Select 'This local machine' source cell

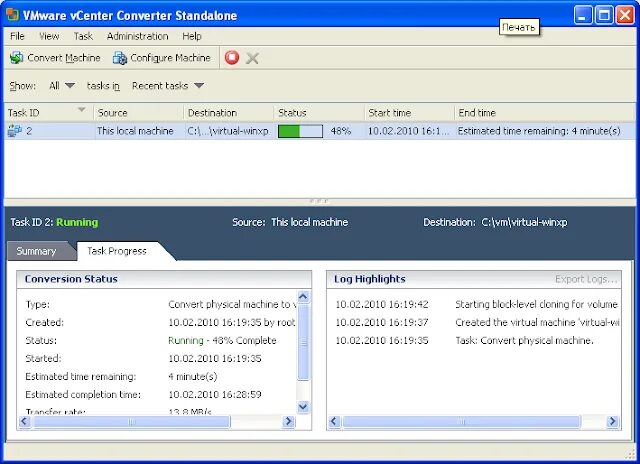point(135,131)
